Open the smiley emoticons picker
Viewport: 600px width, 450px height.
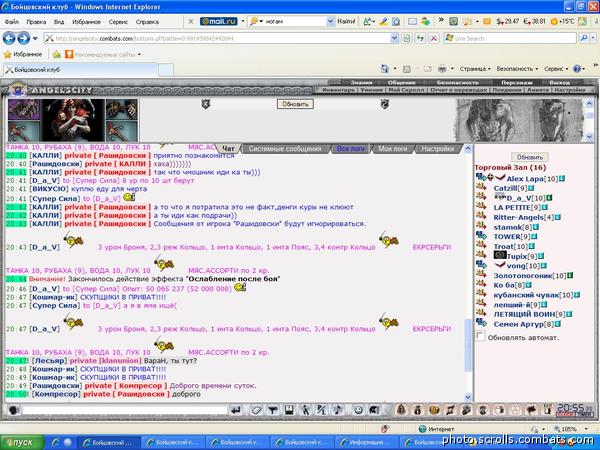[x=358, y=410]
